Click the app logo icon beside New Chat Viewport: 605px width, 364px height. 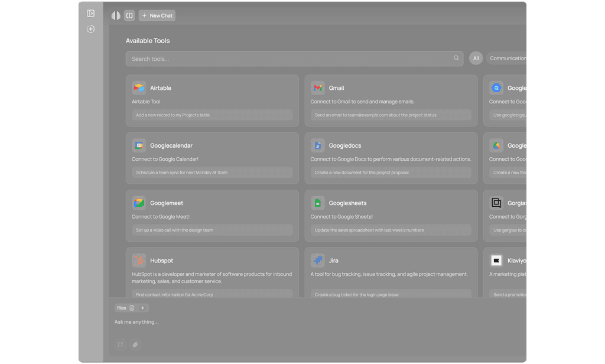[x=116, y=15]
